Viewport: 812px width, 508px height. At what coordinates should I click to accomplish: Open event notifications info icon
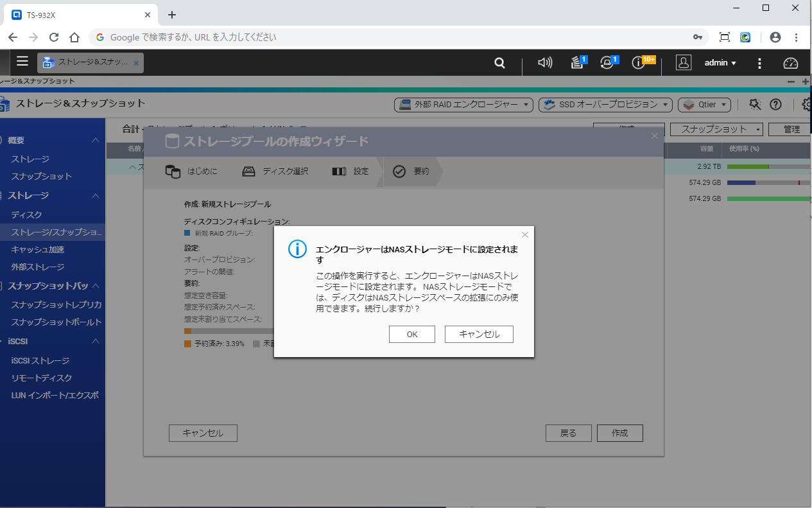tap(638, 63)
